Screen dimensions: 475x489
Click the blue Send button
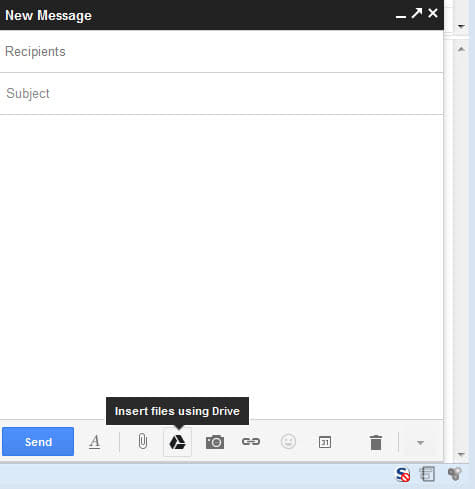point(38,442)
